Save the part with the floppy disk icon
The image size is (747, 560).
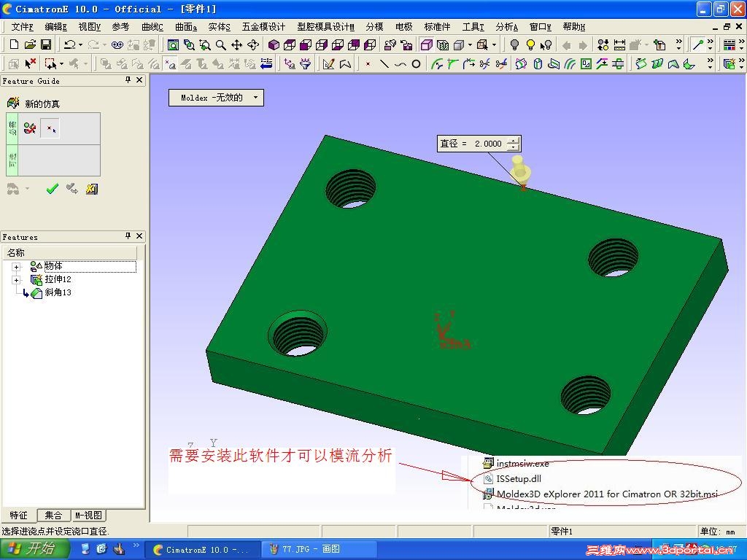click(46, 44)
